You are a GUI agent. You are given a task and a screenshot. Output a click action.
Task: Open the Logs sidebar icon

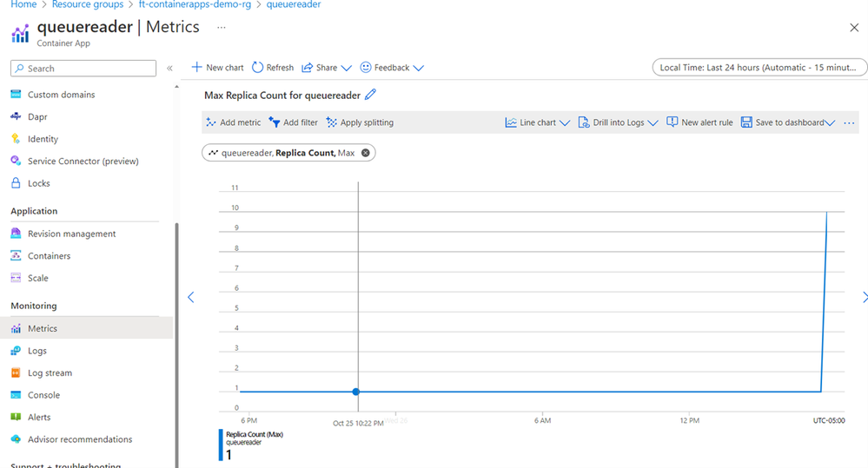click(16, 350)
